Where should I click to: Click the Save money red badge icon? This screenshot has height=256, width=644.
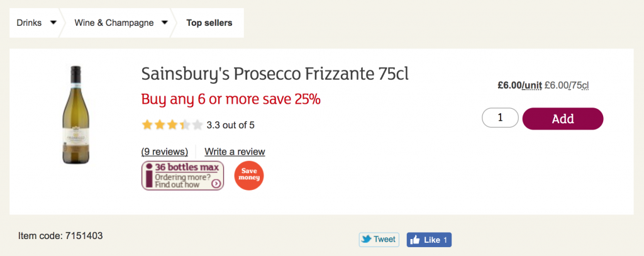(248, 175)
